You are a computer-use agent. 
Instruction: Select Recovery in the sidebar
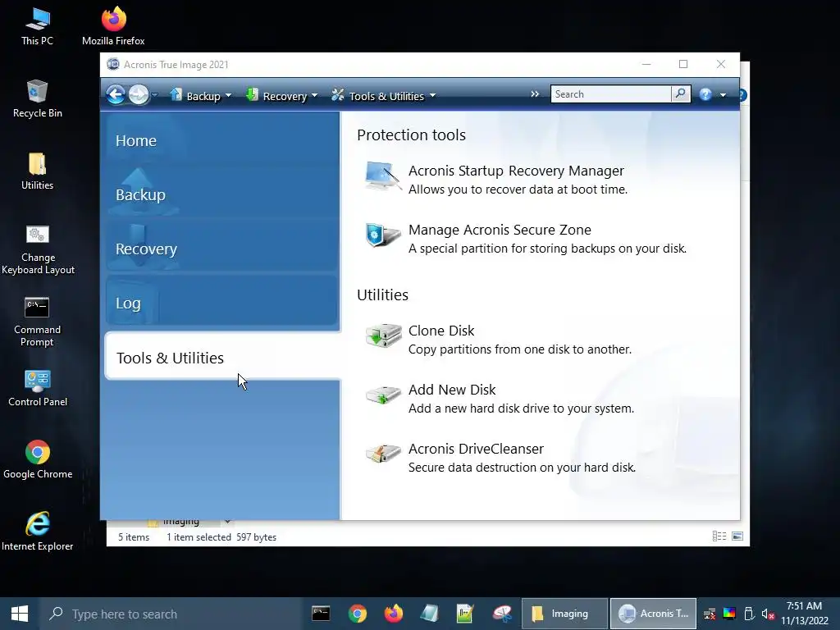(x=221, y=249)
